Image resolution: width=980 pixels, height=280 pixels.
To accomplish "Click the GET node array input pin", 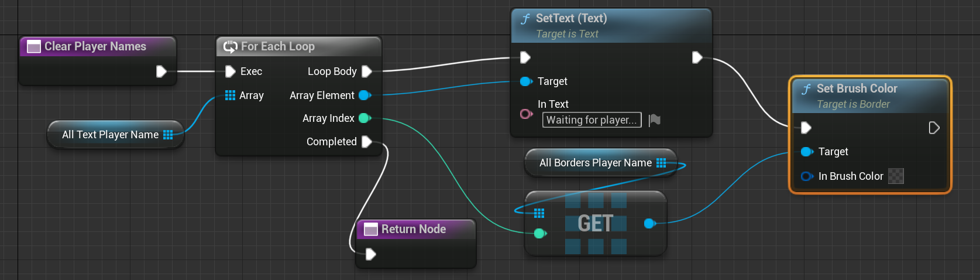I will (539, 213).
